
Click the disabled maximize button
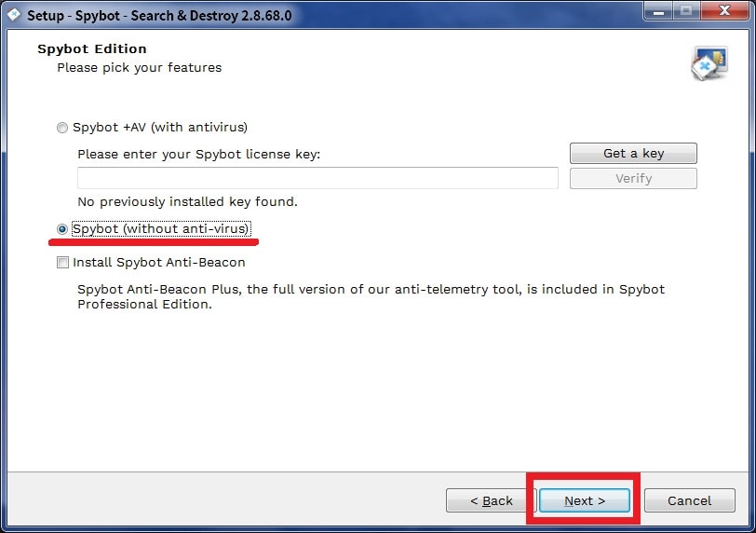(686, 10)
